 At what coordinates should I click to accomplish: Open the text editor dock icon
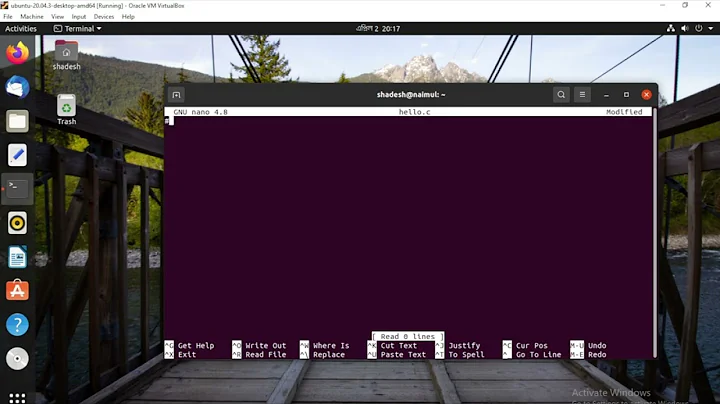click(17, 155)
